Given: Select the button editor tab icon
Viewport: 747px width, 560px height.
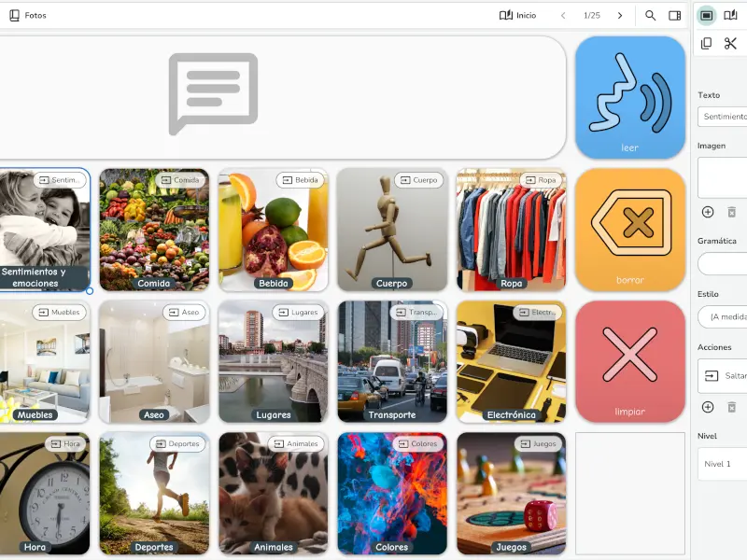Looking at the screenshot, I should [x=707, y=15].
